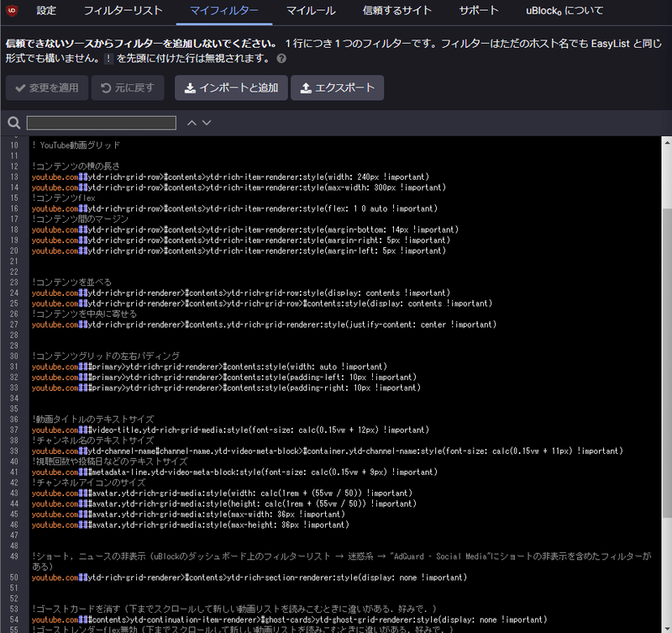
Task: Switch to the フィルターリスト tab
Action: (x=123, y=11)
